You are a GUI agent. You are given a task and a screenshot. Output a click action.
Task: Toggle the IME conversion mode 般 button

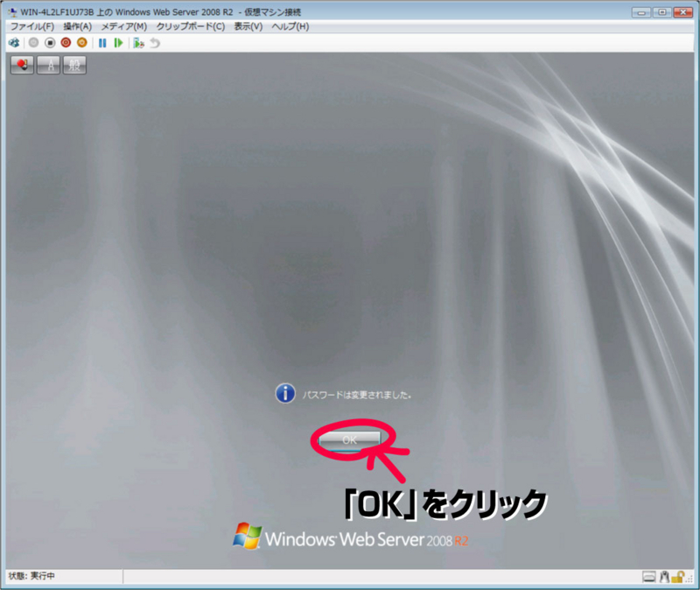tap(73, 64)
